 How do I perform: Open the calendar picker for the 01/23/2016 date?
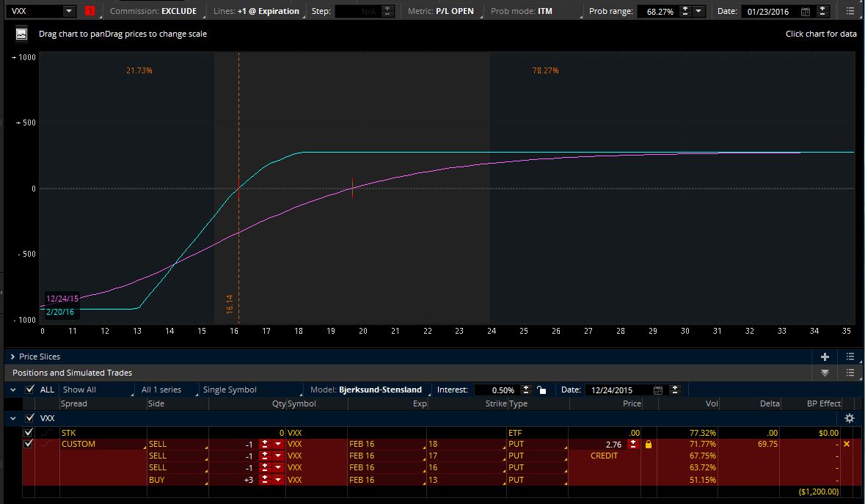click(x=806, y=12)
